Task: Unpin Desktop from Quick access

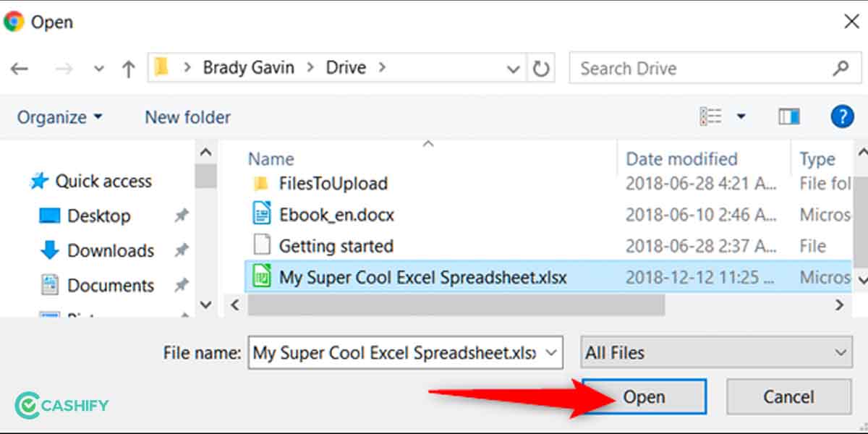Action: pos(182,216)
